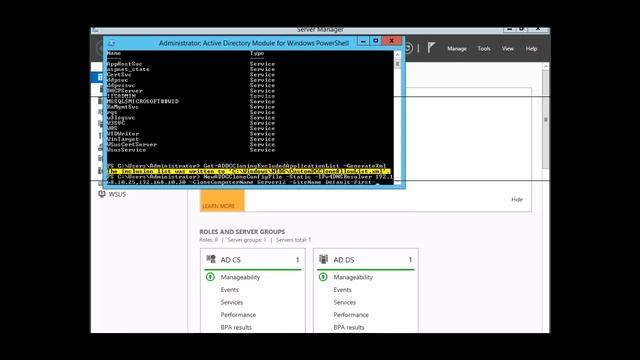The width and height of the screenshot is (640, 360).
Task: Click the server count 1 on AD DS tile
Action: click(410, 260)
